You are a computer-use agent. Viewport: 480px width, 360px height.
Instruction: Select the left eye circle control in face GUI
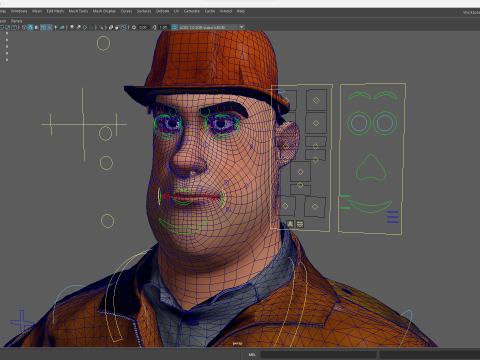coord(359,123)
